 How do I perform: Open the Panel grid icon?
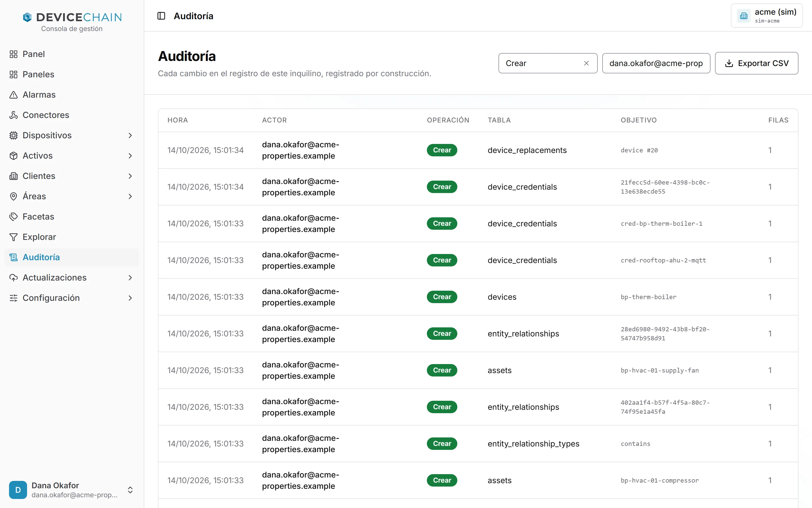14,54
